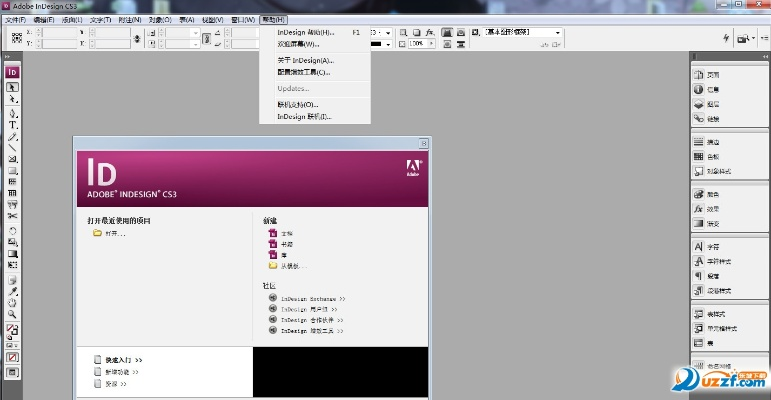The image size is (771, 400).
Task: Click InDesign Exchange link in welcome screen
Action: [312, 298]
